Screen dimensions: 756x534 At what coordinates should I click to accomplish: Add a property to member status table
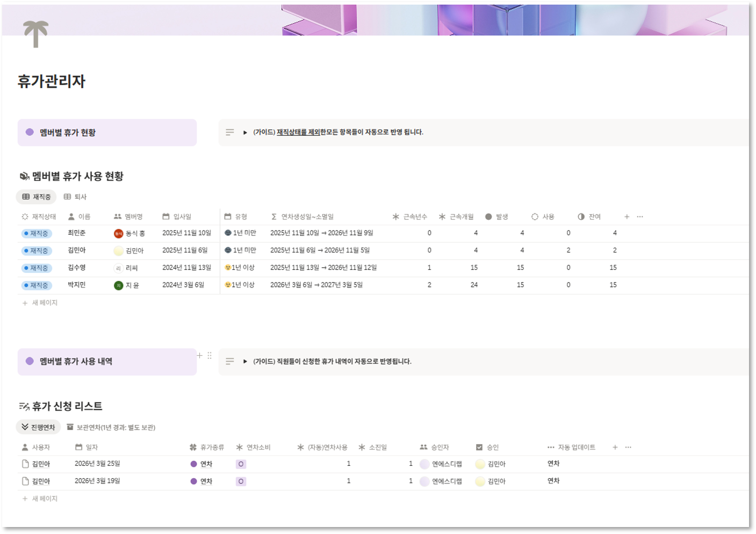[627, 217]
